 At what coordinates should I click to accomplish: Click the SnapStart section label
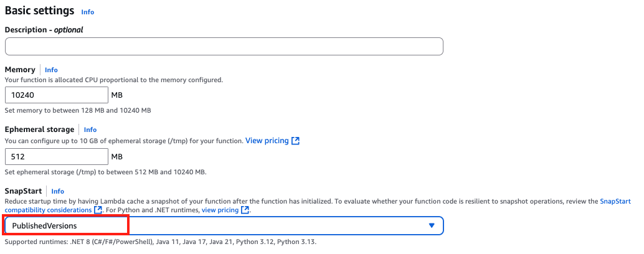coord(23,191)
